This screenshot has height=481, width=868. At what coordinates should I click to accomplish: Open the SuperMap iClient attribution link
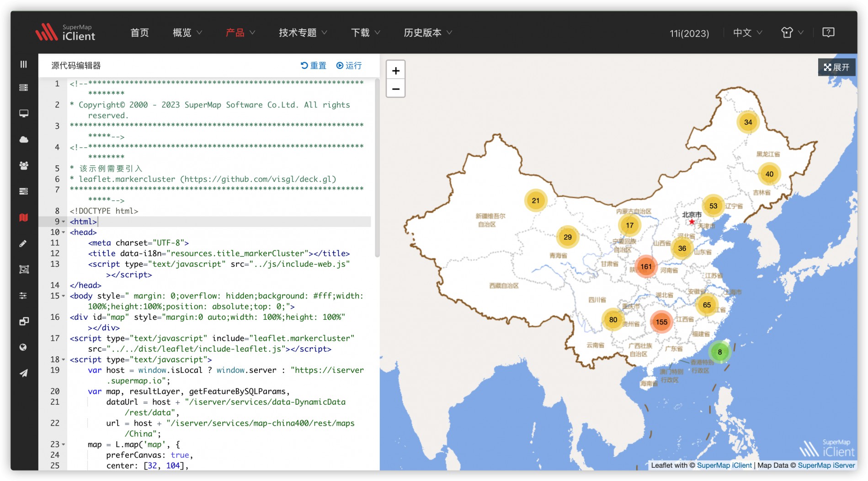pyautogui.click(x=724, y=465)
